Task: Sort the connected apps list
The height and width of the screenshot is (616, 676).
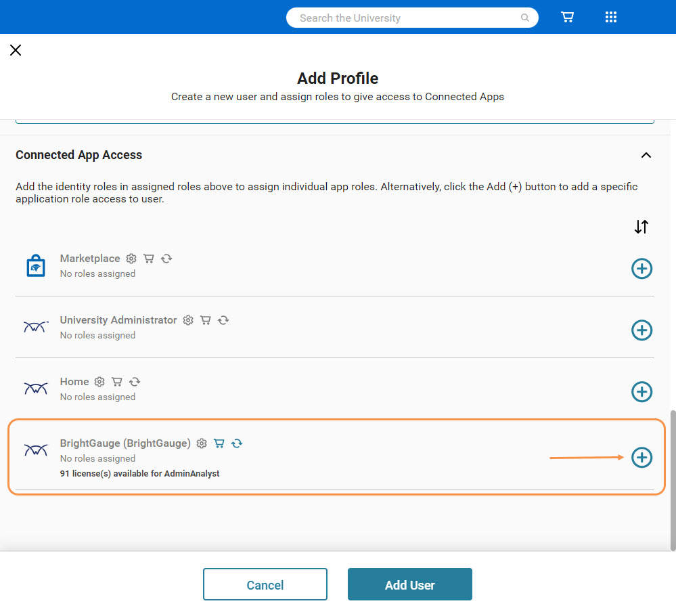Action: tap(641, 227)
